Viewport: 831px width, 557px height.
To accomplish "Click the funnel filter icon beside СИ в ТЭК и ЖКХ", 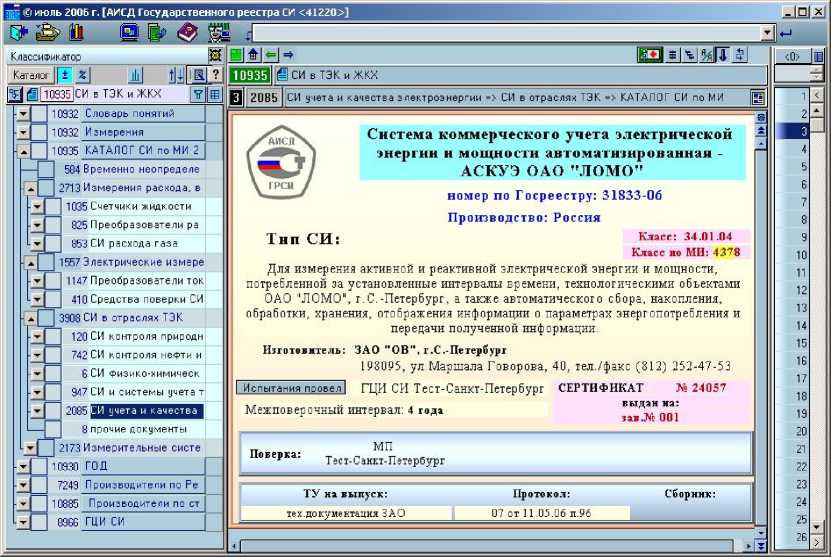I will pyautogui.click(x=198, y=94).
